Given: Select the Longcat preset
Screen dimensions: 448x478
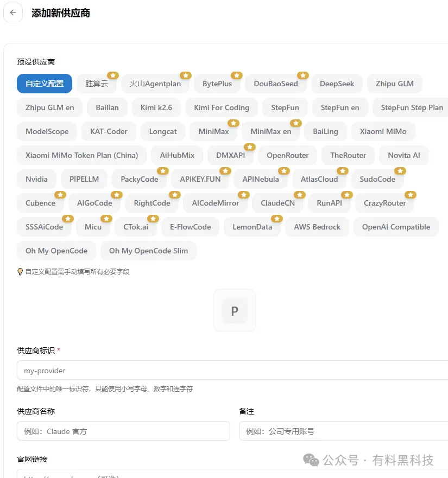Looking at the screenshot, I should tap(163, 131).
